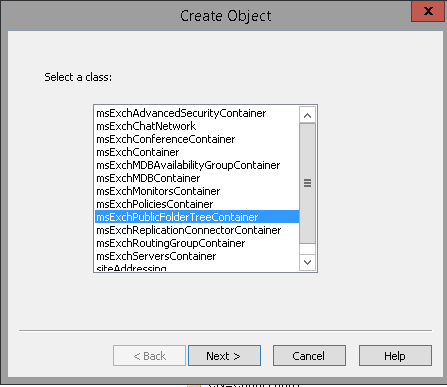Click the class list scrollbar thumb
Viewport: 447px width, 387px height.
[x=307, y=183]
